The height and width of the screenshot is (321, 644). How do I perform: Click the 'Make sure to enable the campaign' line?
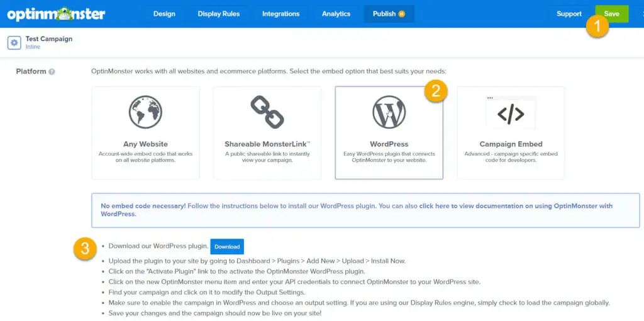(x=359, y=303)
